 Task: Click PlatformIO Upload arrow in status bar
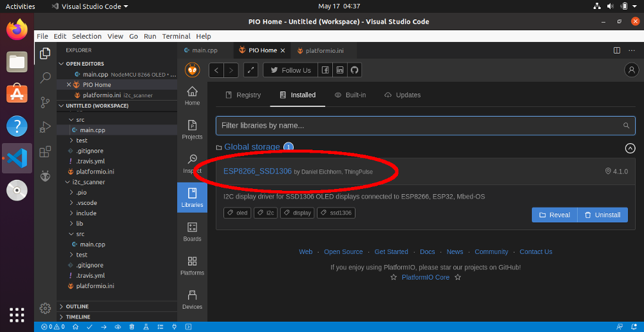tap(104, 327)
